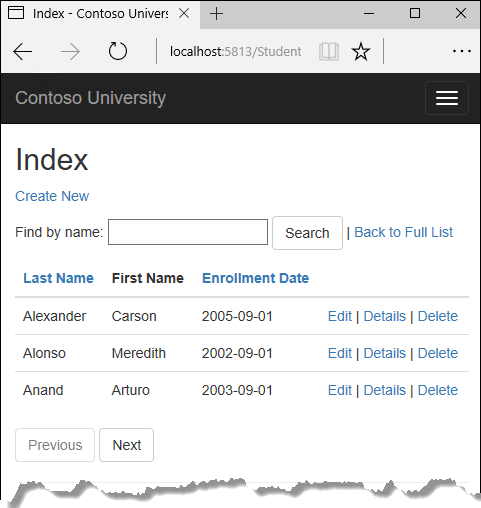Image resolution: width=481 pixels, height=508 pixels.
Task: Sort by the Last Name column header
Action: (x=58, y=278)
